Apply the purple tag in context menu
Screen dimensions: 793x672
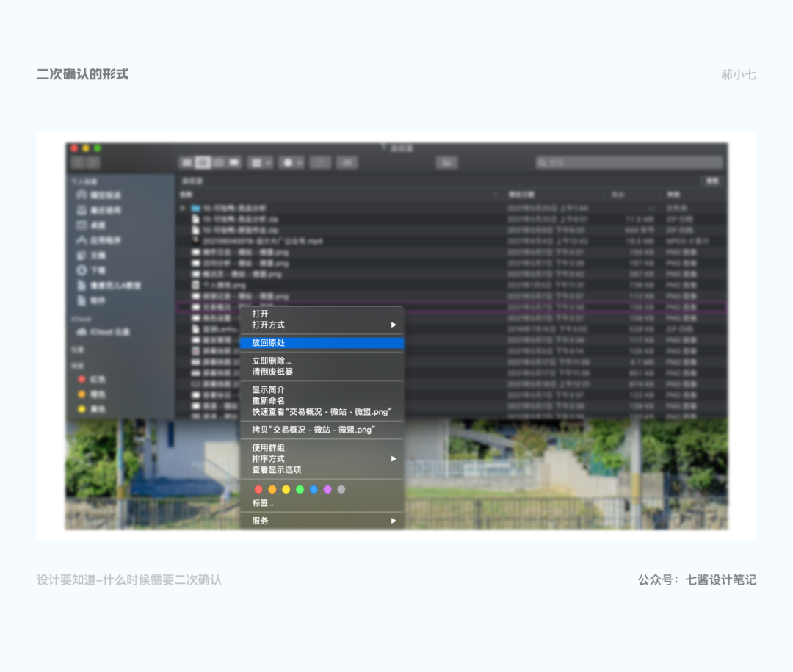coord(327,490)
